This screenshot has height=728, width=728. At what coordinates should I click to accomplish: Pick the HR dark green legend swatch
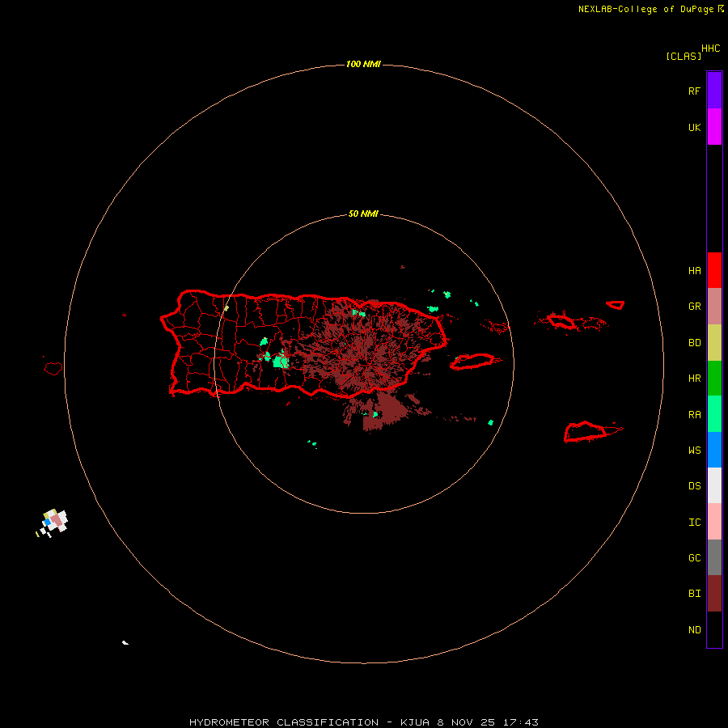[x=714, y=379]
